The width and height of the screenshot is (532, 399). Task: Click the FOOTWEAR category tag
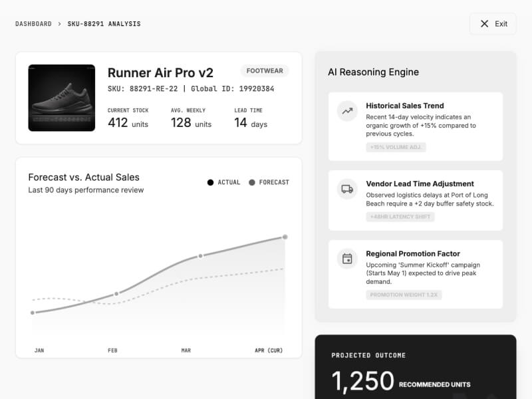pyautogui.click(x=265, y=70)
